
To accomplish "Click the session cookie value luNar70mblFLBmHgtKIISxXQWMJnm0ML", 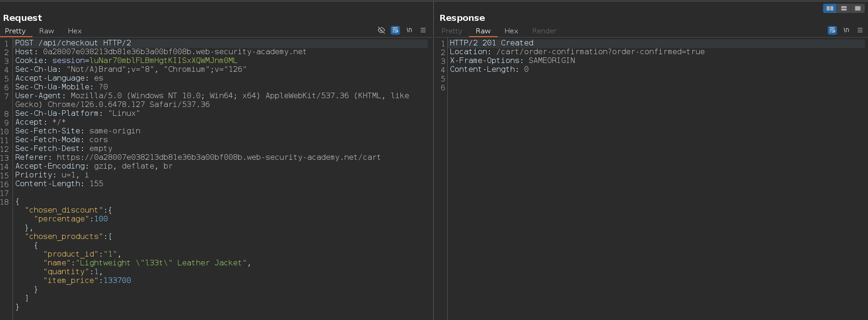I will click(x=163, y=61).
